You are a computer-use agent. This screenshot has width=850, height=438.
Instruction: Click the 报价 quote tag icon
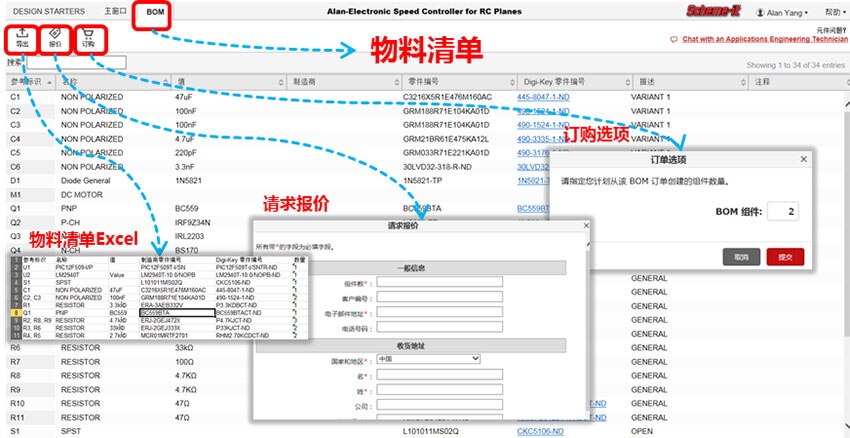[x=55, y=34]
